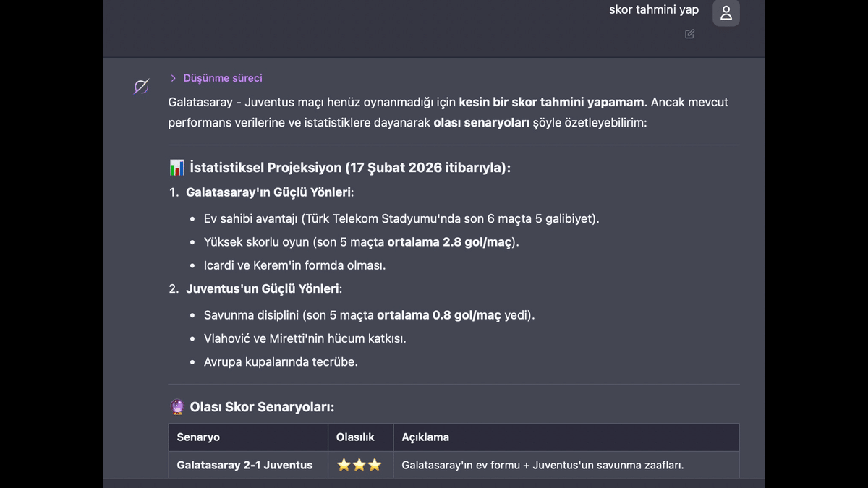Click "Juventus'un Güçlü Yönleri" list heading
This screenshot has width=868, height=488.
point(263,288)
